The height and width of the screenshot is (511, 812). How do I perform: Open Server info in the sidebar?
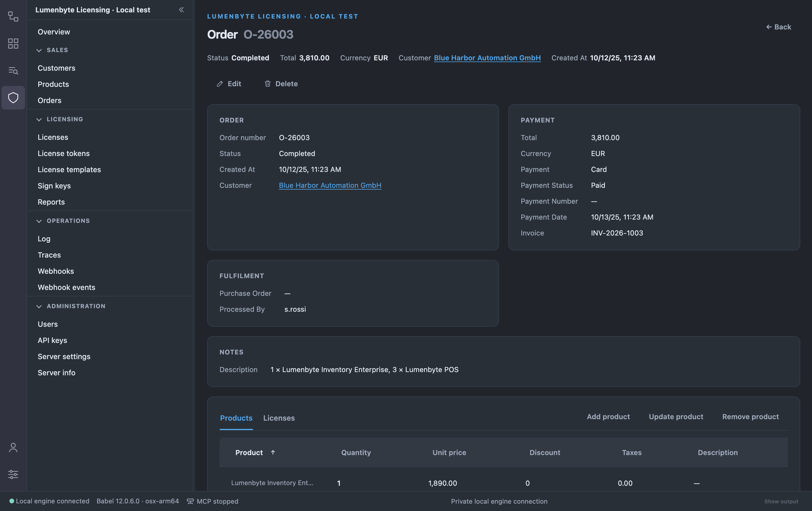tap(56, 373)
